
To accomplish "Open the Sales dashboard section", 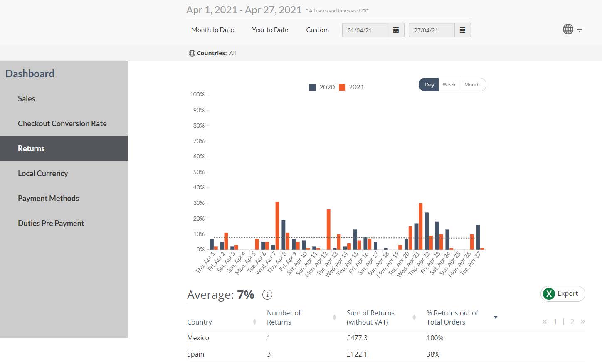I will 64,98.
